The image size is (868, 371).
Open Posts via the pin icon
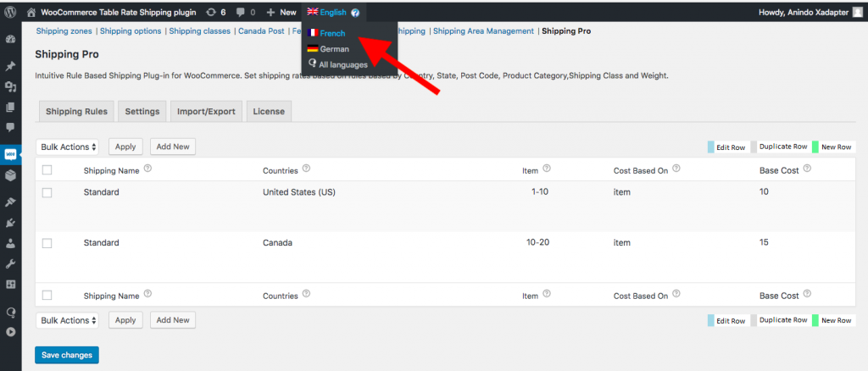10,67
